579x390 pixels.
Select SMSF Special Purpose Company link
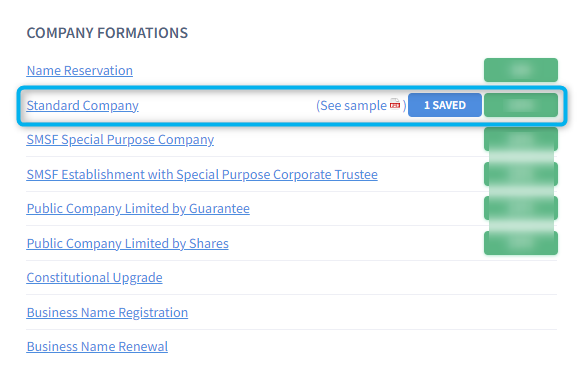click(120, 140)
